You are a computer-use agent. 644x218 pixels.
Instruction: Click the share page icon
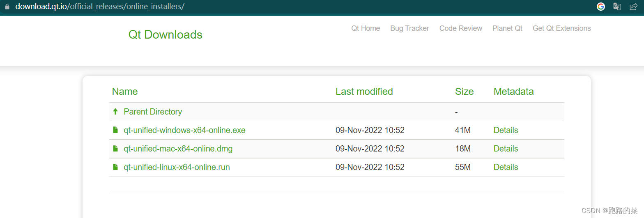click(x=633, y=7)
